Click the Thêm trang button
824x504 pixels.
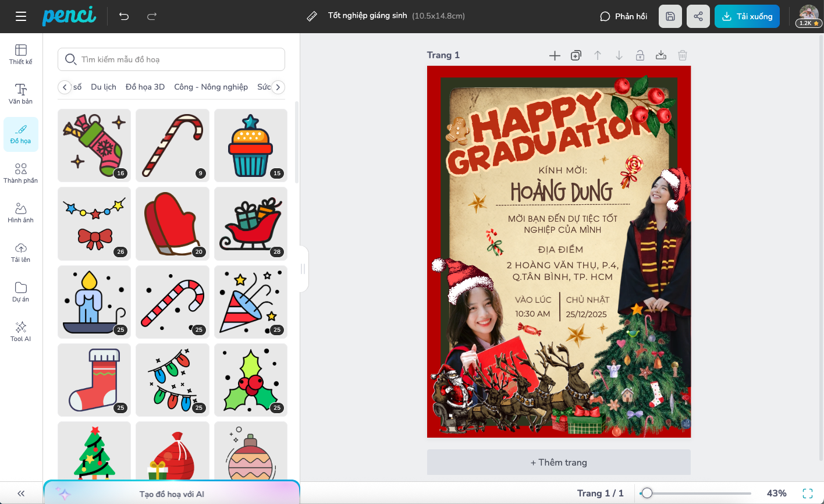(x=559, y=463)
